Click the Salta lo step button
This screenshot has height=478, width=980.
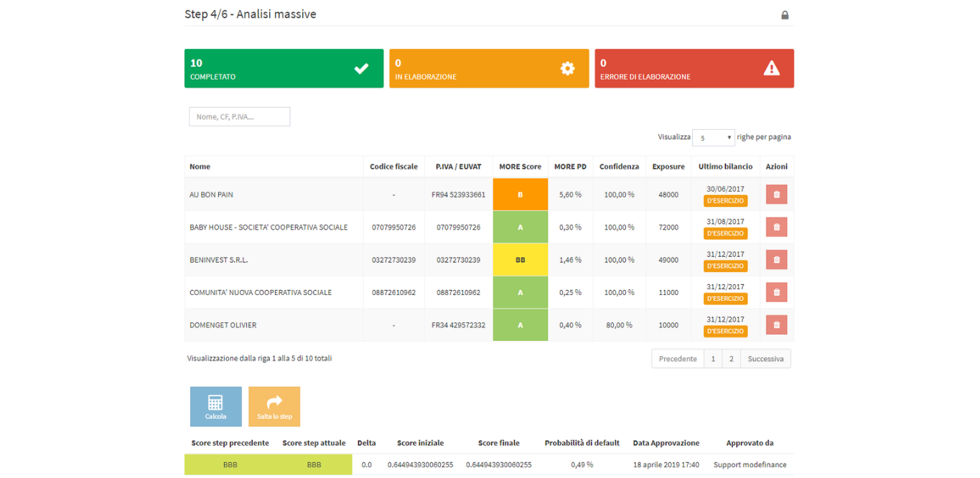(274, 407)
